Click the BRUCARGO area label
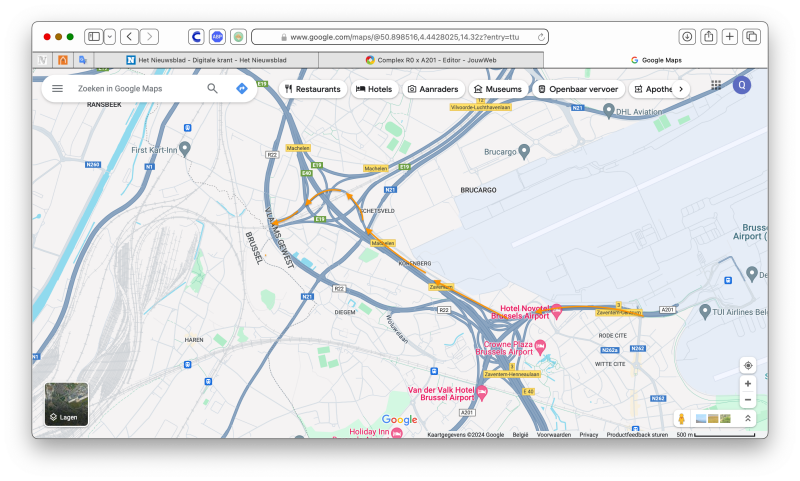Viewport: 800px width, 481px height. tap(478, 190)
